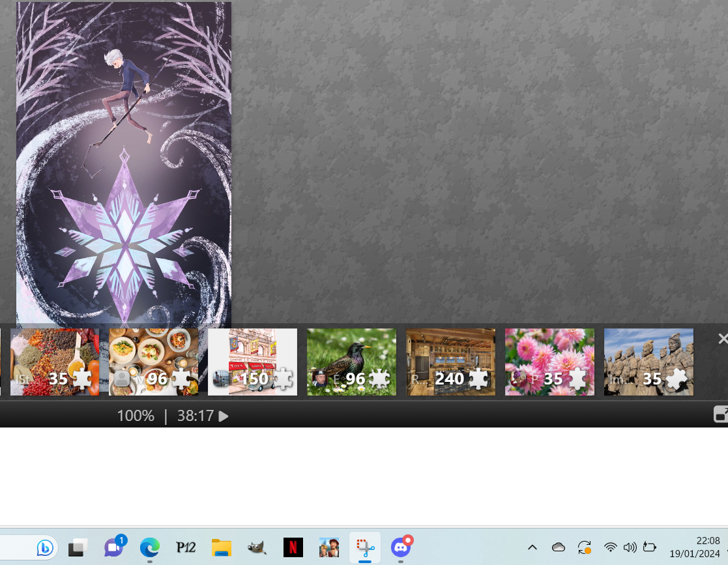Open the starling bird puzzle with 96 pieces
The image size is (728, 565).
pos(351,362)
